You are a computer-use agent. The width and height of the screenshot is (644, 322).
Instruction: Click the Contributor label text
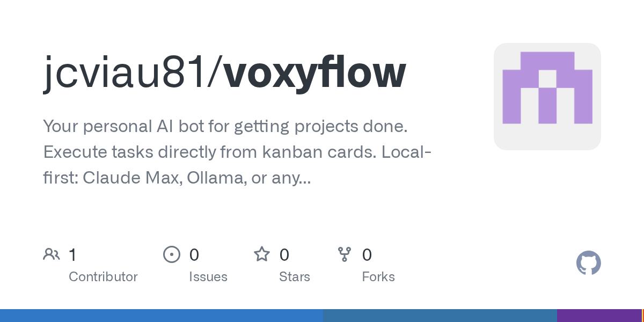pyautogui.click(x=103, y=277)
